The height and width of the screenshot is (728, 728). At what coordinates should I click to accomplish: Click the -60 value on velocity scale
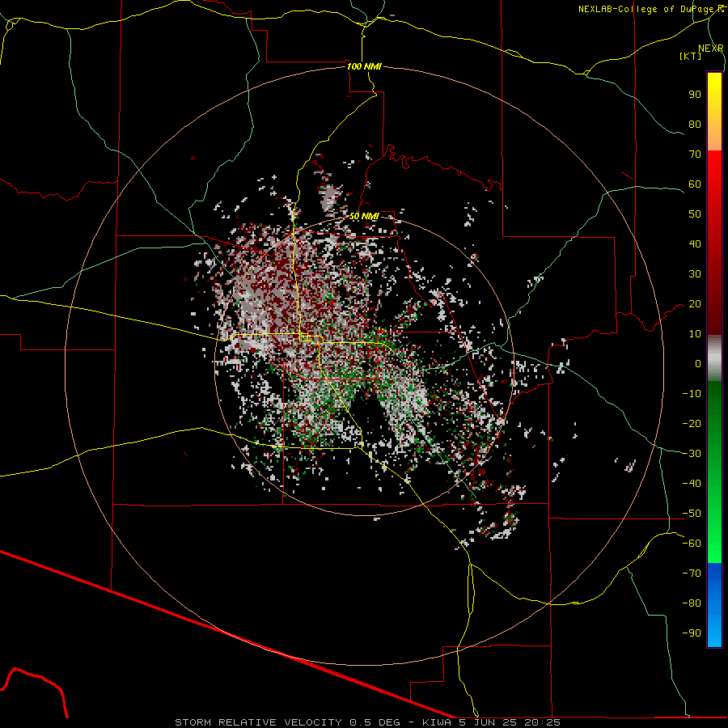click(692, 544)
